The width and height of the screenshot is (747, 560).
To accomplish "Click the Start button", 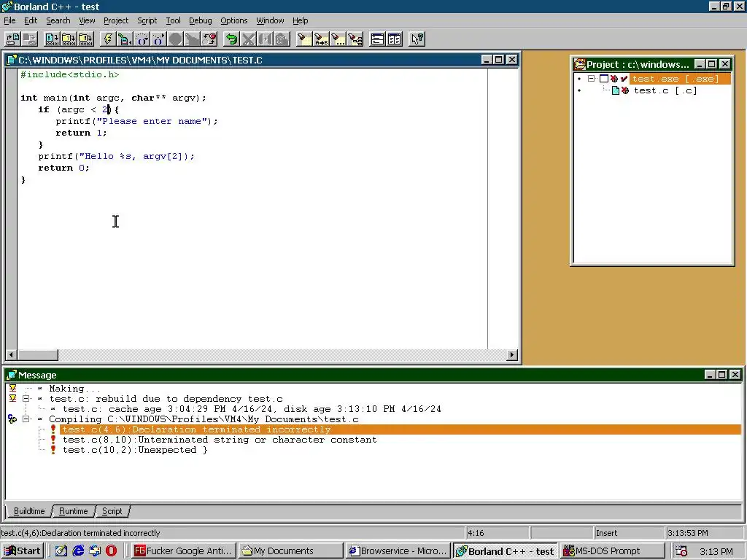I will point(23,551).
